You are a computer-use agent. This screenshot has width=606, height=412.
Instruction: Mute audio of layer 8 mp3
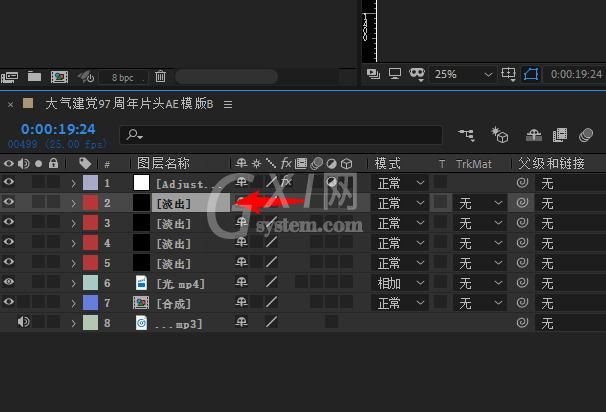24,322
